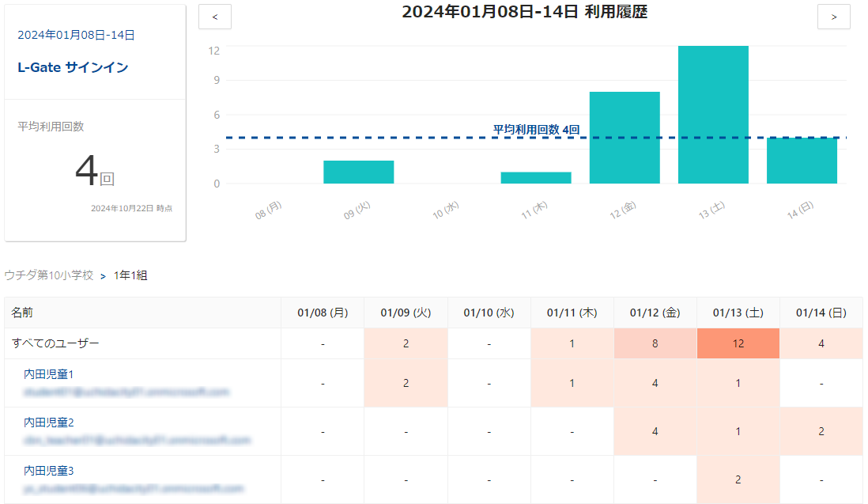
Task: Click the L-Gate サインイン title
Action: [73, 67]
